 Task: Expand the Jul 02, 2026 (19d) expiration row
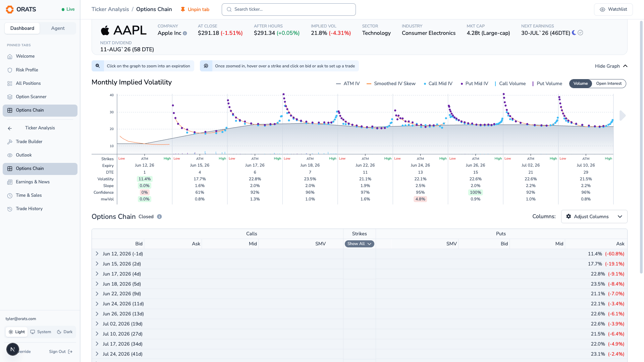97,324
